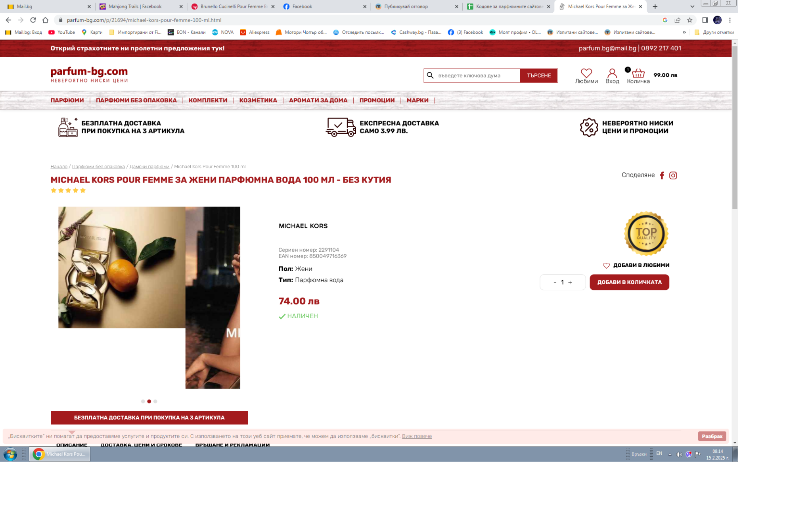Open АРОМАТИ ЗА ДОМА menu category
812x508 pixels.
[x=318, y=100]
